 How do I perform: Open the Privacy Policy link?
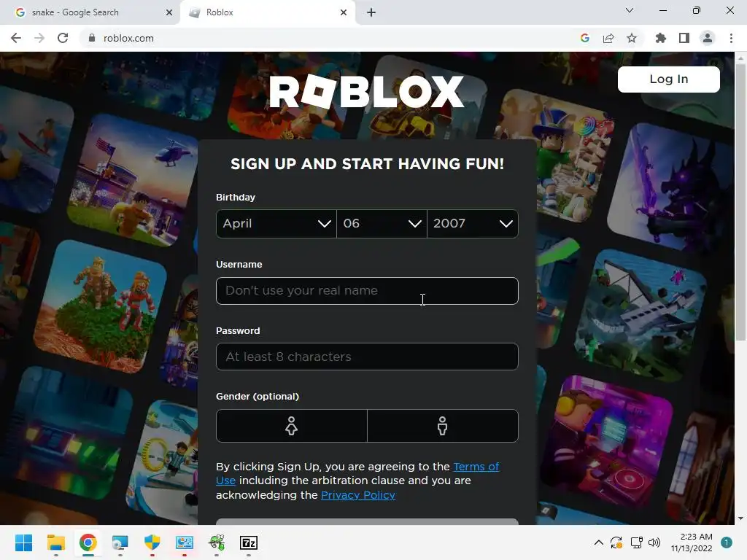357,495
